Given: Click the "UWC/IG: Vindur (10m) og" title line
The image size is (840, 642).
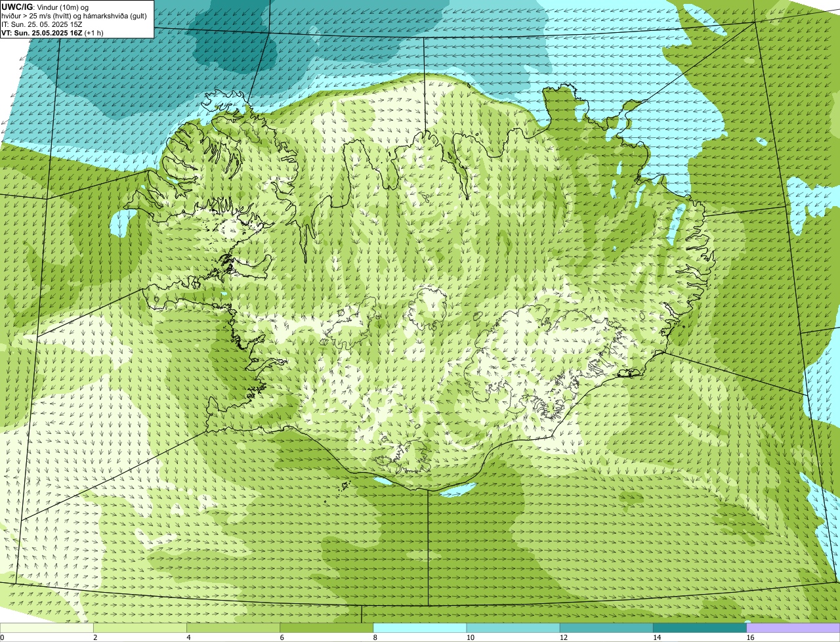Looking at the screenshot, I should pos(45,7).
